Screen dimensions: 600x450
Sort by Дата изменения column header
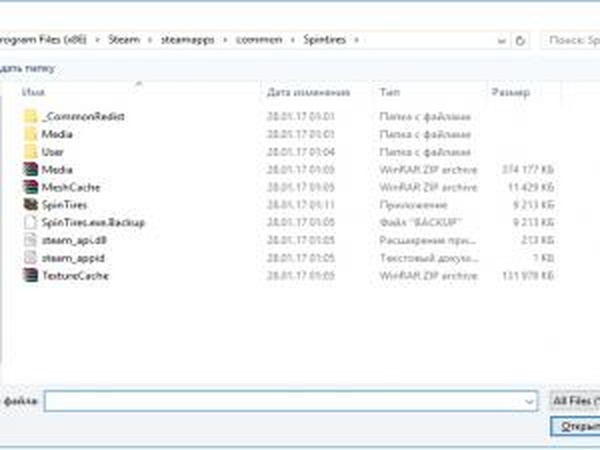click(x=308, y=92)
